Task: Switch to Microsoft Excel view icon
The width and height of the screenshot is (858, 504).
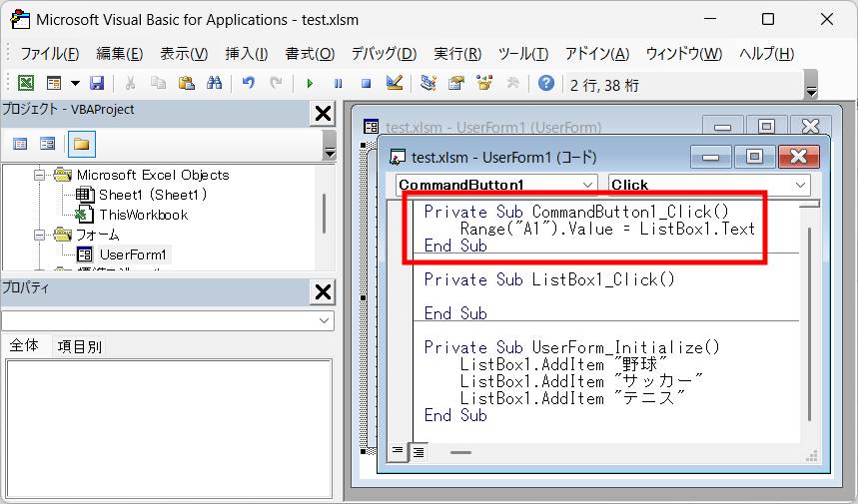Action: pos(26,83)
